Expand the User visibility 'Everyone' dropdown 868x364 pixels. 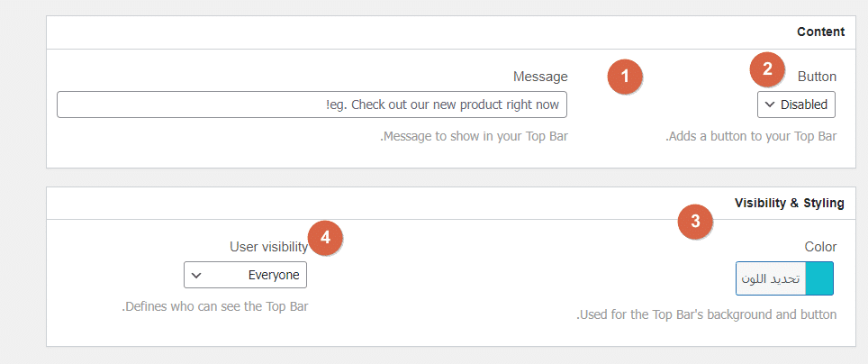tap(245, 275)
